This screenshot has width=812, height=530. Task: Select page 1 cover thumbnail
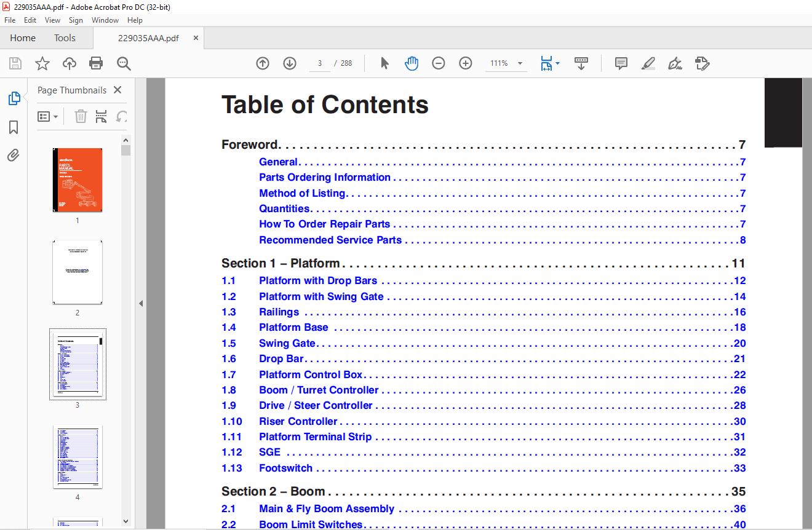(x=78, y=180)
